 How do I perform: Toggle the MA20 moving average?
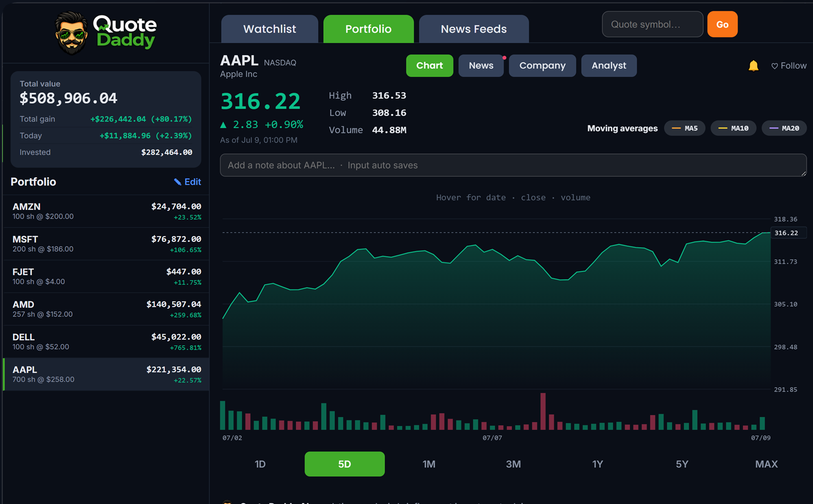tap(784, 128)
